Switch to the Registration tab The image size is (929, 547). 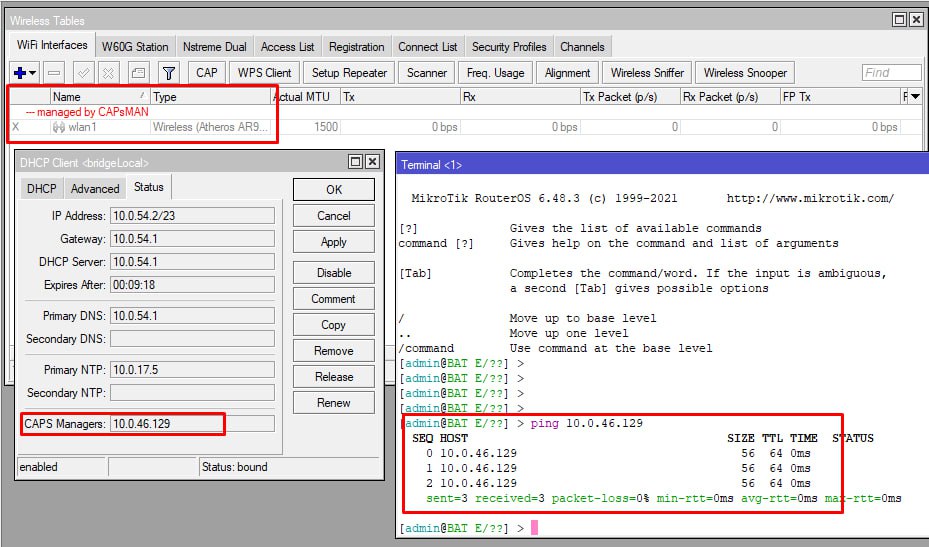click(357, 47)
